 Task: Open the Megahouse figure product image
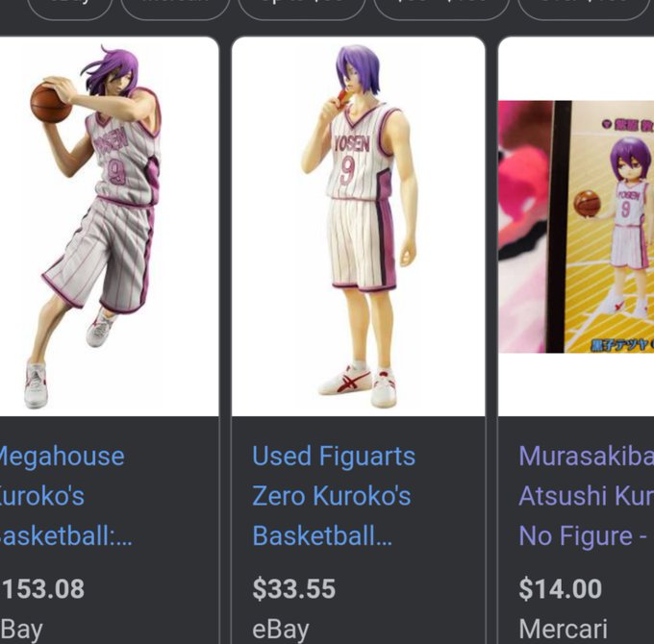coord(109,226)
